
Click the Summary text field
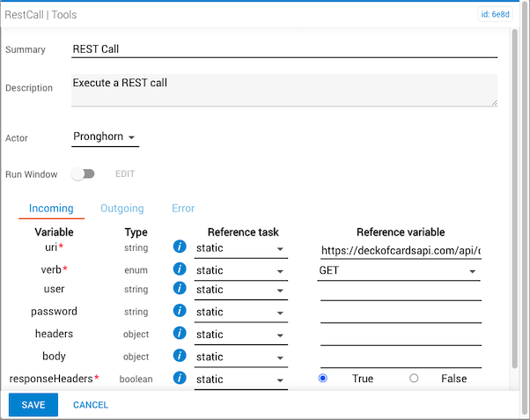pyautogui.click(x=284, y=49)
